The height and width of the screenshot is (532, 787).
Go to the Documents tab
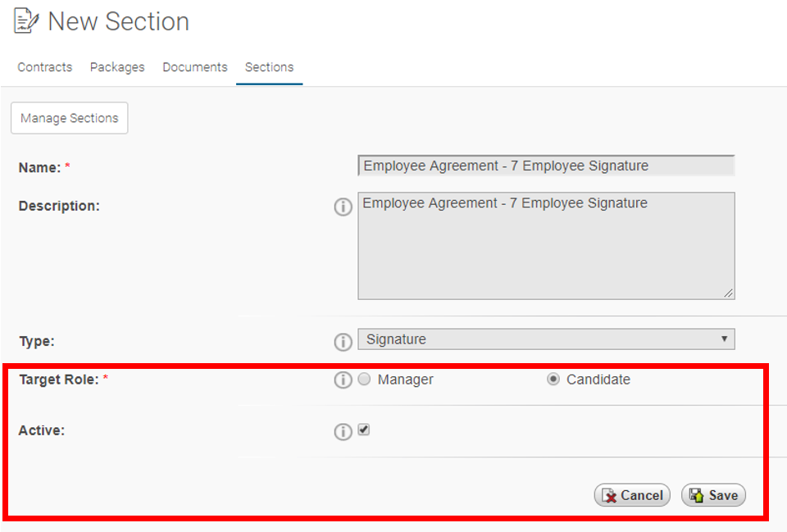(195, 67)
